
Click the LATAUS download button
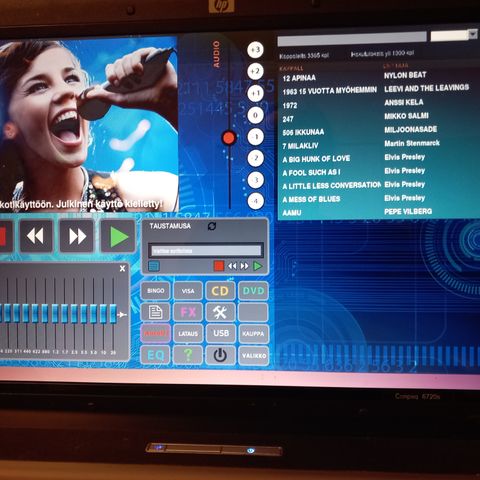pos(188,333)
